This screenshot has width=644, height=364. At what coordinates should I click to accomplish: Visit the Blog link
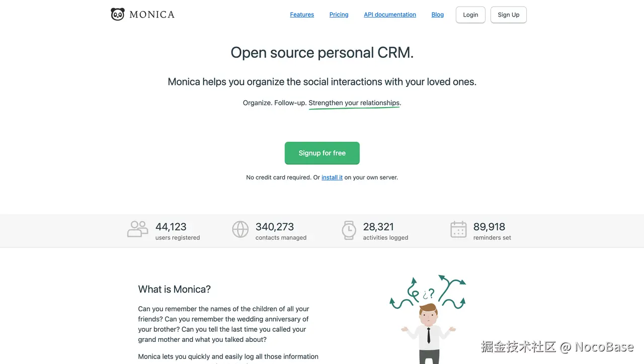pyautogui.click(x=438, y=15)
